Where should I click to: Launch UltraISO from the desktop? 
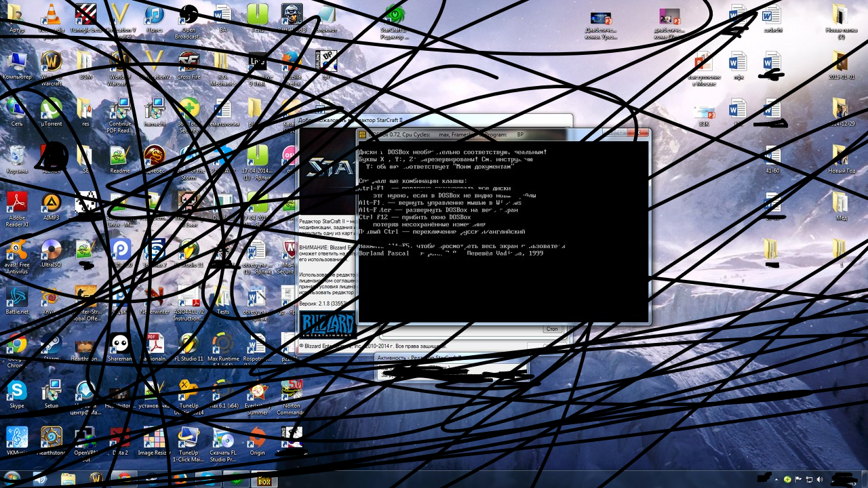(x=51, y=253)
